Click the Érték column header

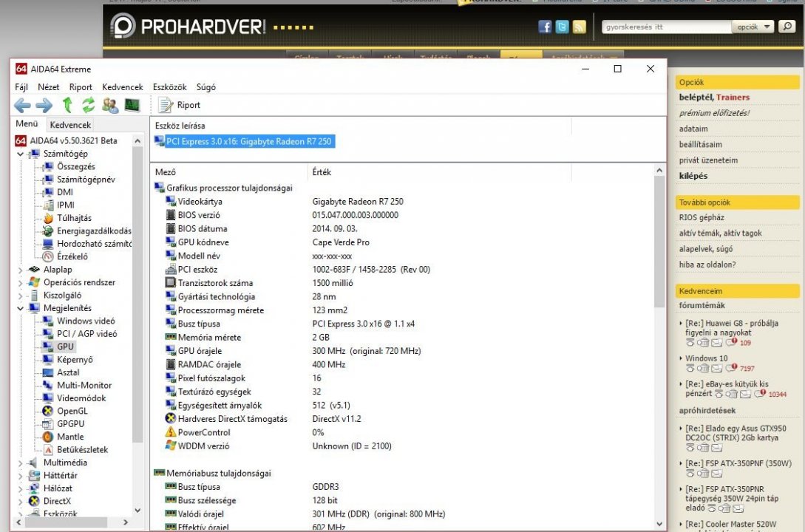(x=440, y=172)
